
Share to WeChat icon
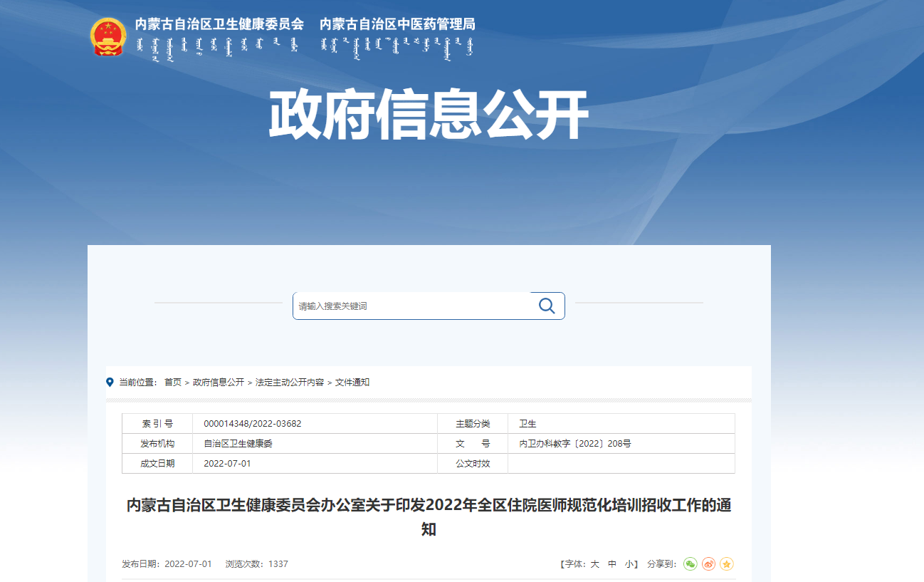pyautogui.click(x=691, y=564)
